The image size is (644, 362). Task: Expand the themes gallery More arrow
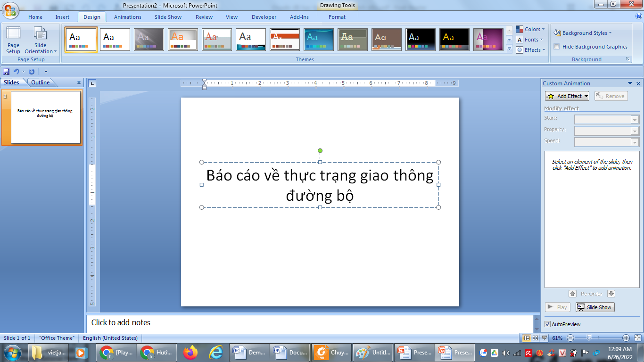(509, 49)
